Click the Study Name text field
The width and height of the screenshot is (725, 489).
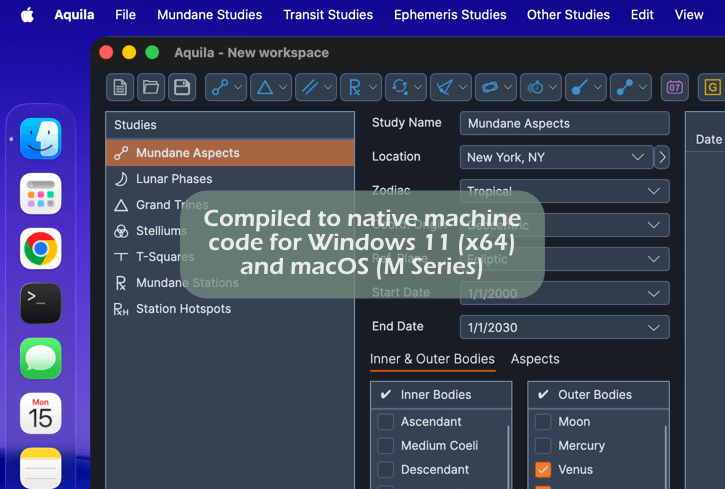pos(564,123)
